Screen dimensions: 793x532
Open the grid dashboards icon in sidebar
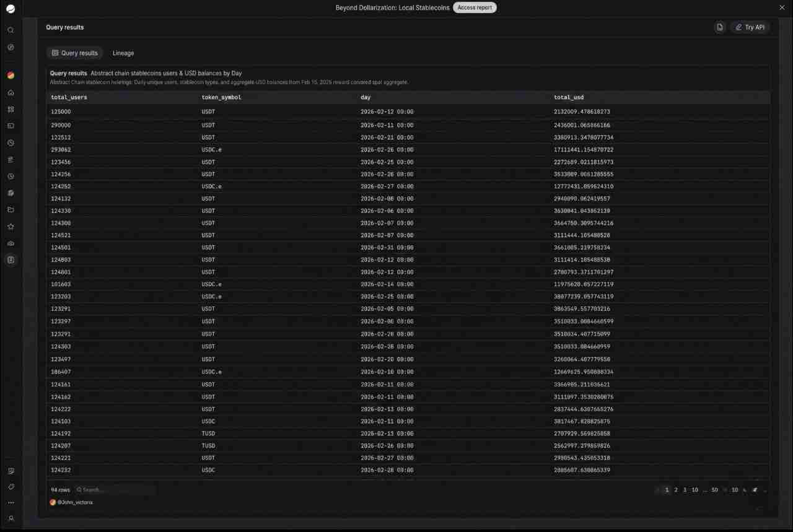(11, 110)
